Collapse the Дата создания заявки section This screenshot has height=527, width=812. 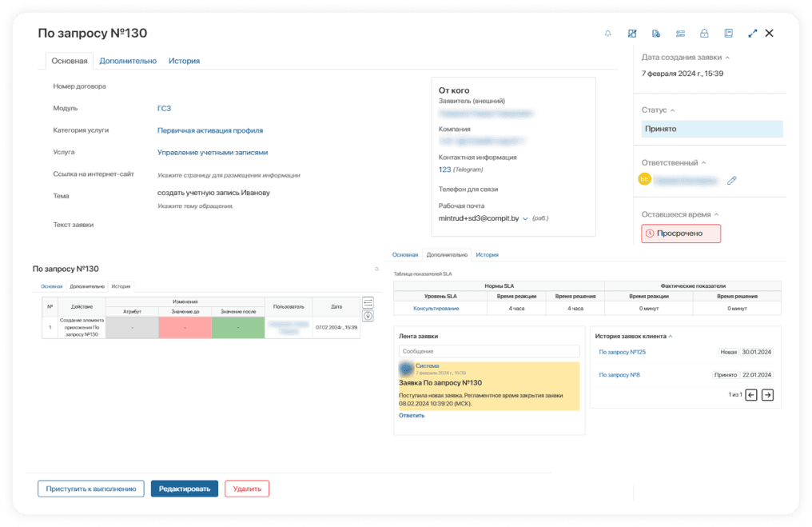tap(727, 58)
